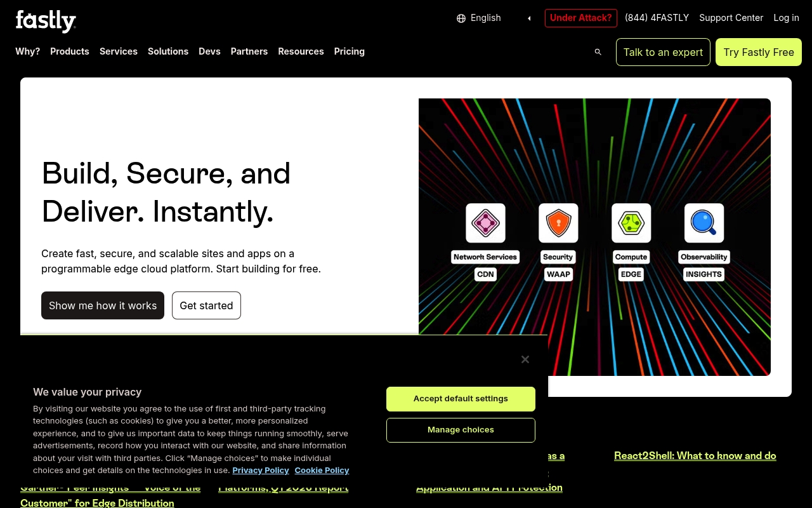
Task: Open the English language dropdown
Action: (x=494, y=18)
